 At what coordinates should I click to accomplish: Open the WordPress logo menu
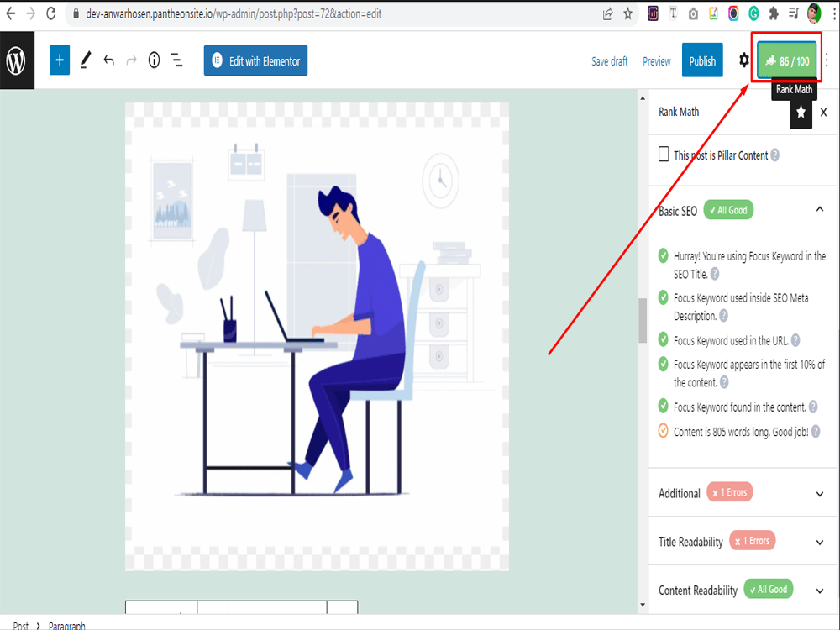click(17, 60)
